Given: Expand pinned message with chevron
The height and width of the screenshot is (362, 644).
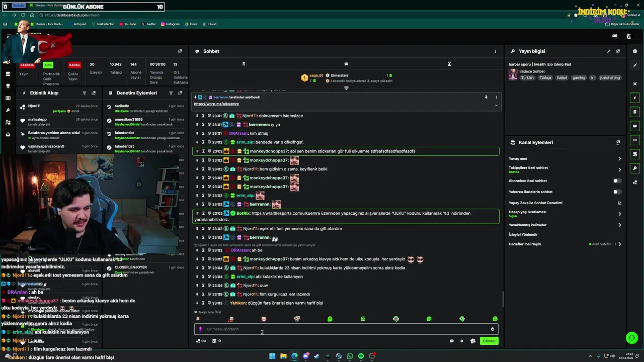Looking at the screenshot, I should pyautogui.click(x=496, y=105).
